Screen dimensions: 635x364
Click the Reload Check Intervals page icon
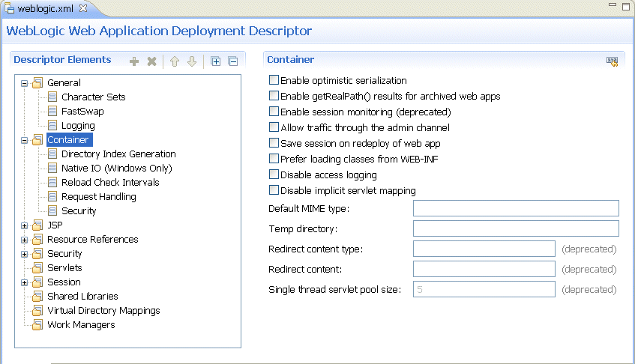pos(52,183)
